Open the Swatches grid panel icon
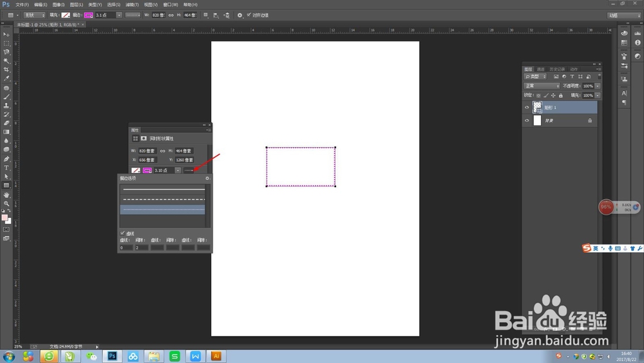The width and height of the screenshot is (644, 363). coord(624,43)
